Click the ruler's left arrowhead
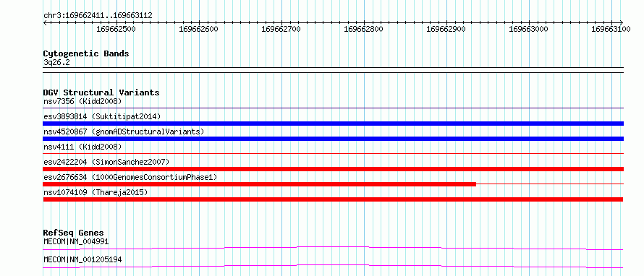 click(45, 22)
